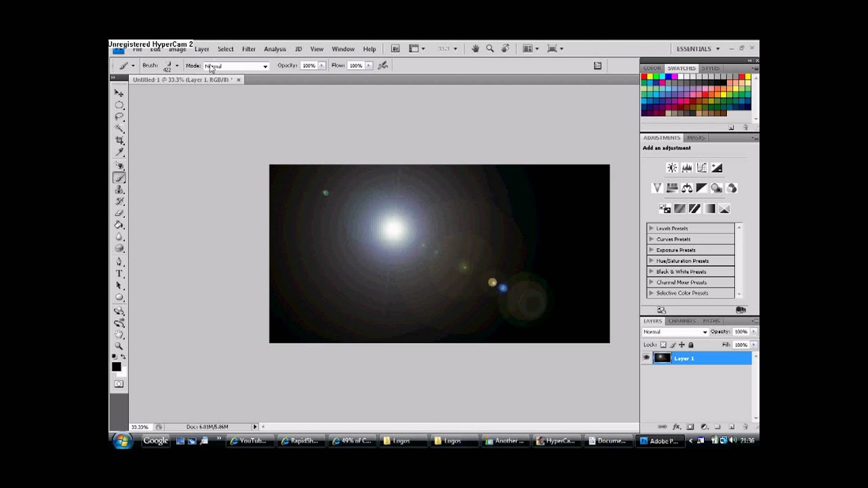Delete layer with the trash icon

pos(745,427)
